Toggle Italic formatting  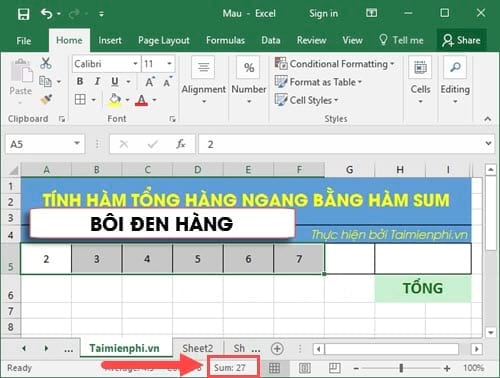point(97,81)
